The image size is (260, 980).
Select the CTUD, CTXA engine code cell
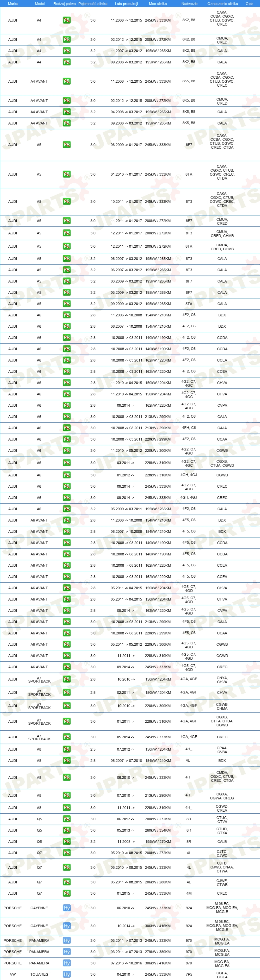coord(222,831)
